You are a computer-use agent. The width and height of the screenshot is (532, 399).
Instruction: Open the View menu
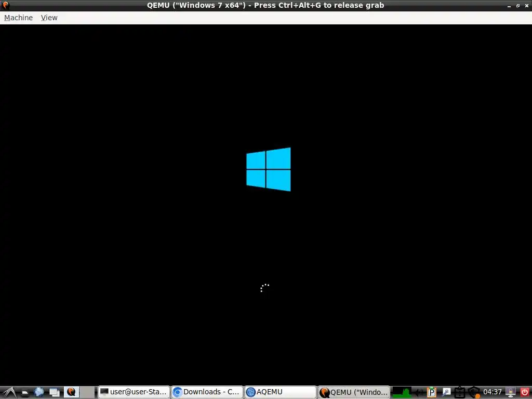pyautogui.click(x=49, y=18)
